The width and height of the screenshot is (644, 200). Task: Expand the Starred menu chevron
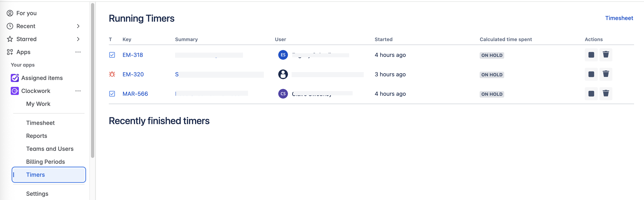pos(78,39)
